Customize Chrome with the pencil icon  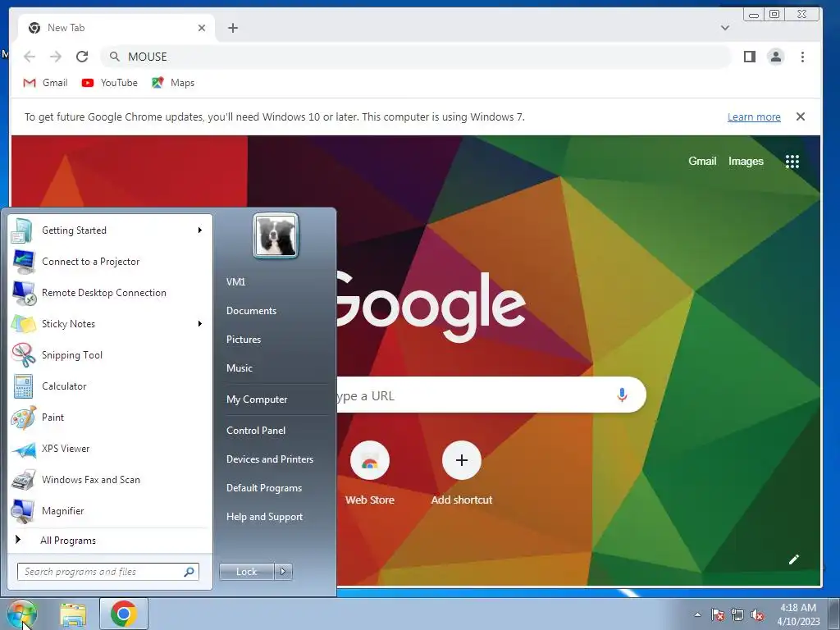tap(794, 559)
